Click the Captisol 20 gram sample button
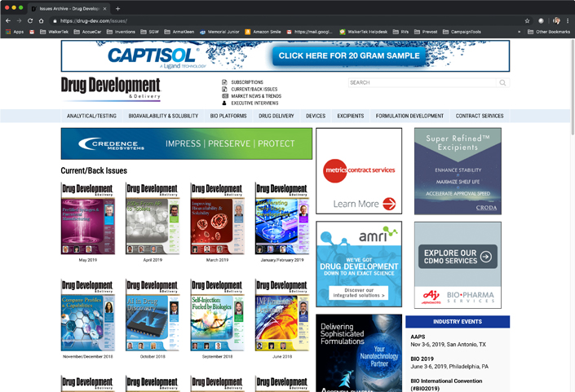The height and width of the screenshot is (392, 575). pos(349,55)
